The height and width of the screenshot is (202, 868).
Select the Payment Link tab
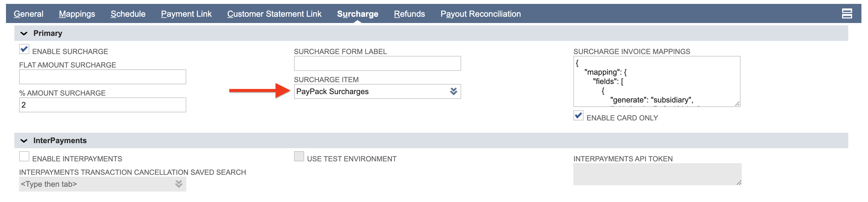click(186, 14)
